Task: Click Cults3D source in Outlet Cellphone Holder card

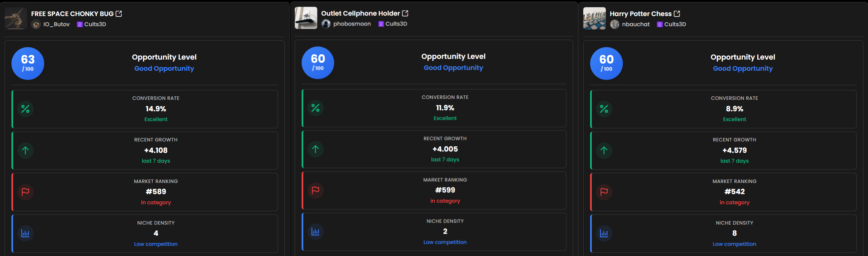Action: point(396,24)
